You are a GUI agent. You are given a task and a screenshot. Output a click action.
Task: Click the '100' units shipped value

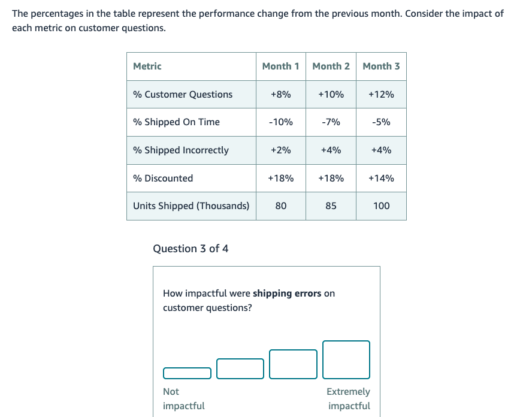point(381,206)
